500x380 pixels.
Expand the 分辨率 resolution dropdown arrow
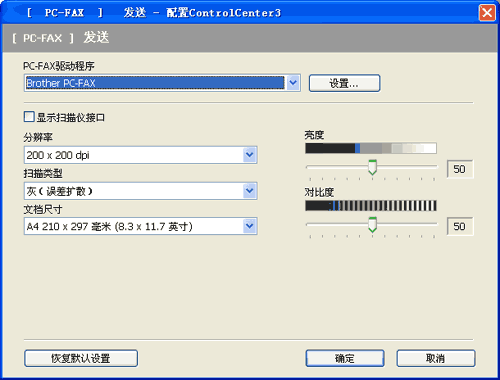coord(250,155)
